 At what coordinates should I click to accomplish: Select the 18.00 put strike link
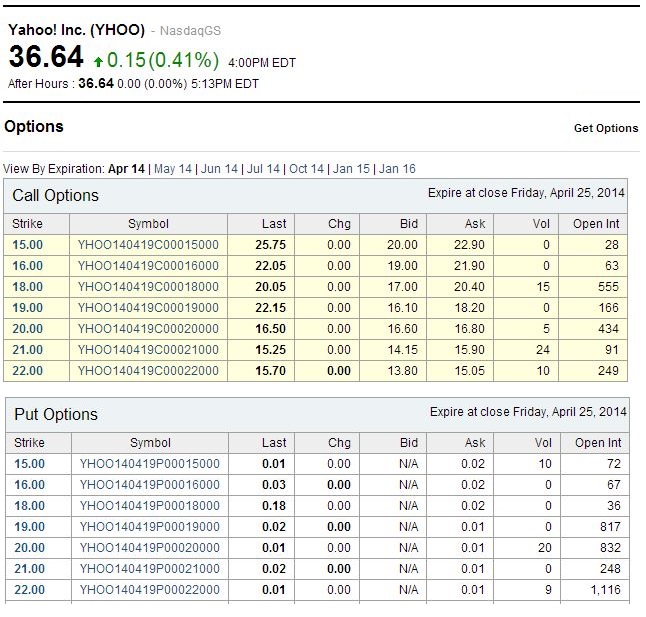pos(29,506)
